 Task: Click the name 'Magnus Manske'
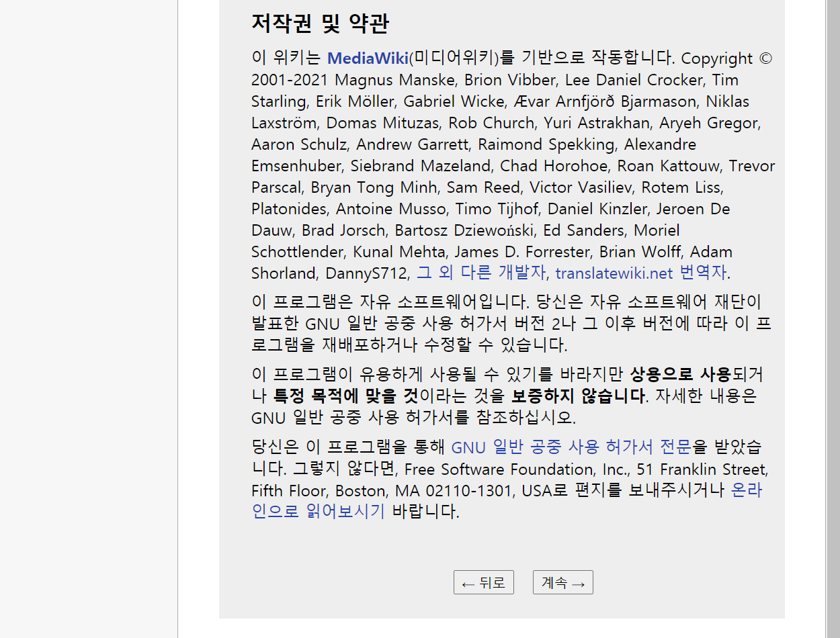396,80
